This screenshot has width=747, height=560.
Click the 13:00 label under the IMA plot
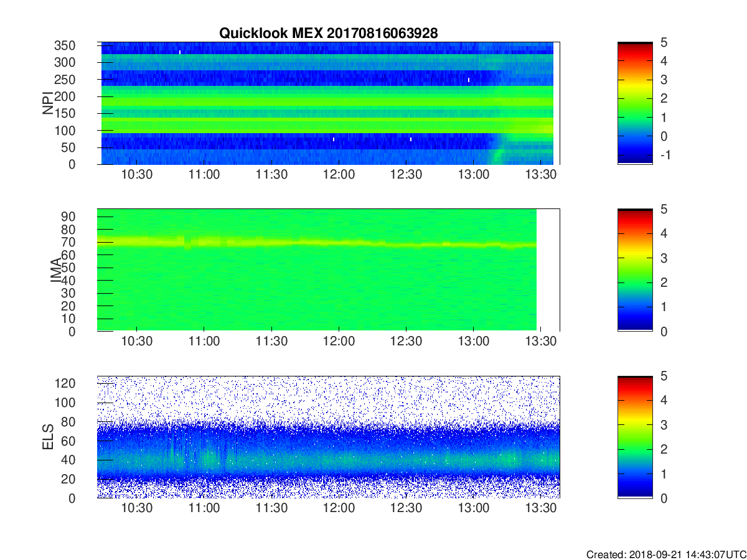pyautogui.click(x=474, y=342)
